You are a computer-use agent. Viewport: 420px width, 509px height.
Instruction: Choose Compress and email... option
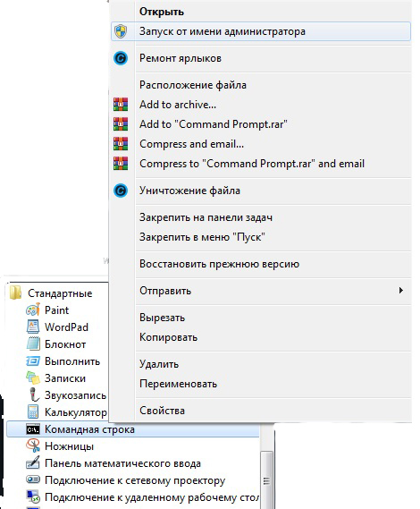[x=191, y=144]
